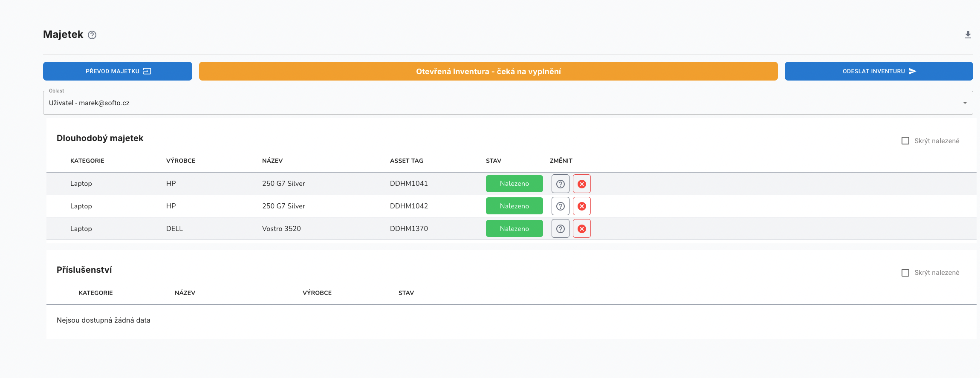Image resolution: width=980 pixels, height=378 pixels.
Task: Click the KATEGORIE header in Dlouhodobý majetek
Action: click(x=87, y=161)
